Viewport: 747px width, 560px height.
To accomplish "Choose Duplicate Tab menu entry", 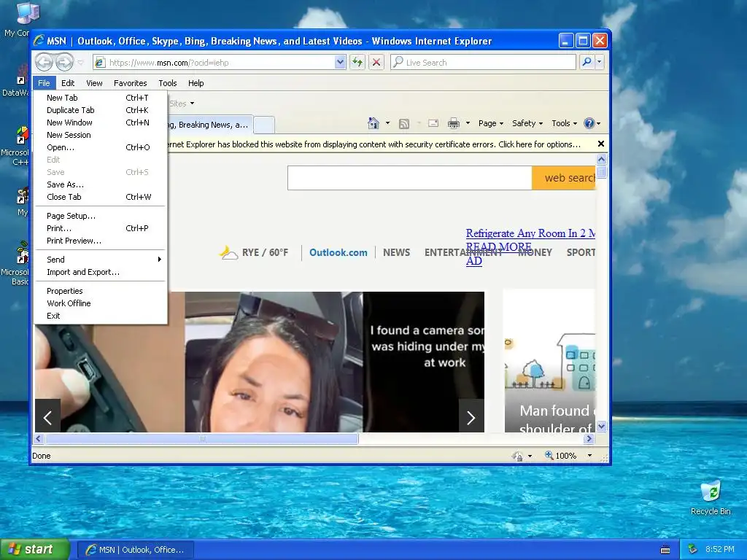I will tap(100, 110).
